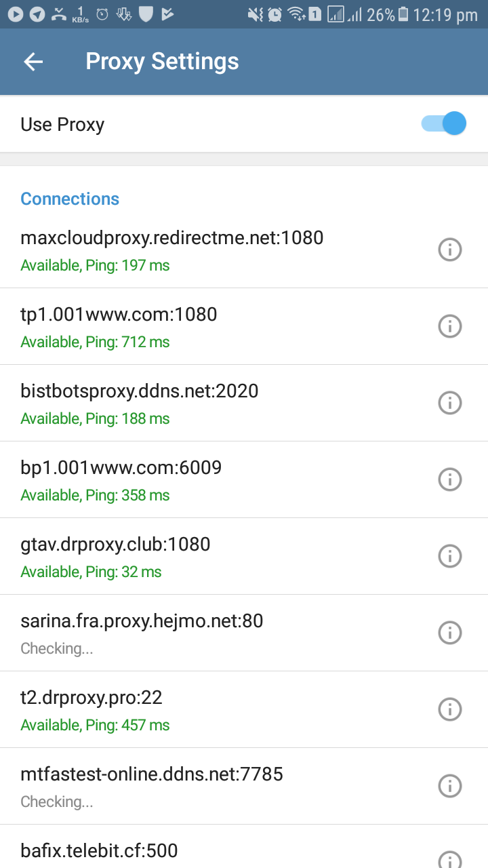The width and height of the screenshot is (488, 868).
Task: Open info for maxcloudproxy.redirectme.net:1080
Action: click(x=449, y=250)
